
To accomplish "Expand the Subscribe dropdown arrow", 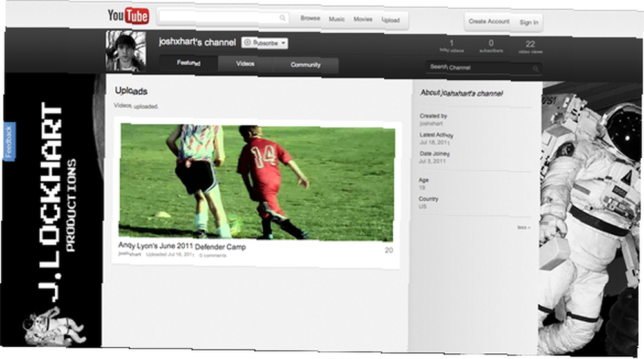I will [x=284, y=43].
